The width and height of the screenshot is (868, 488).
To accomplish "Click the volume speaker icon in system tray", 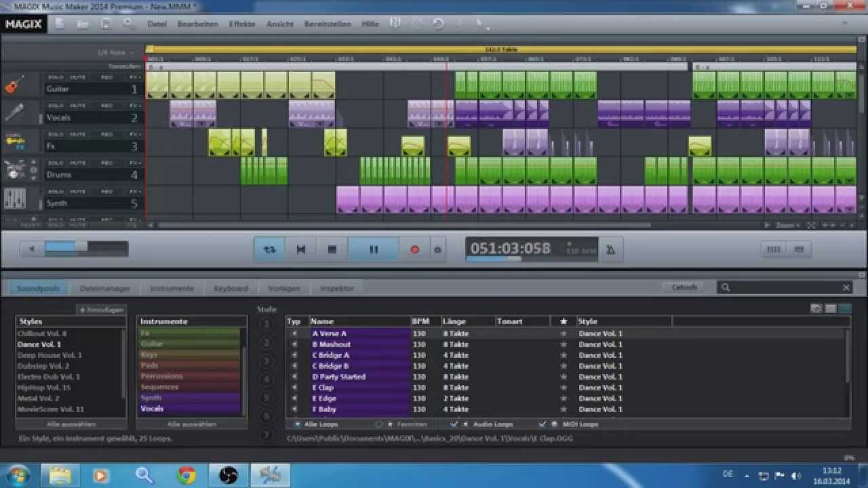I will [x=796, y=475].
